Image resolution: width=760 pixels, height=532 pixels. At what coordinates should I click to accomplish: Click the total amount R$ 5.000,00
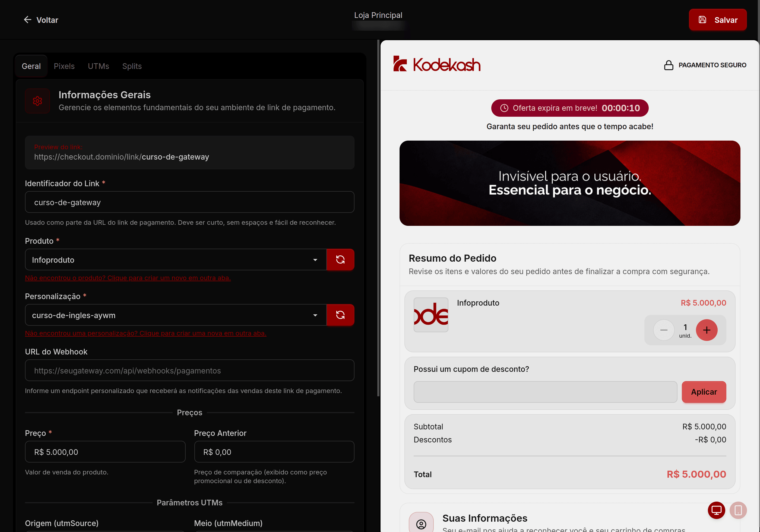696,474
